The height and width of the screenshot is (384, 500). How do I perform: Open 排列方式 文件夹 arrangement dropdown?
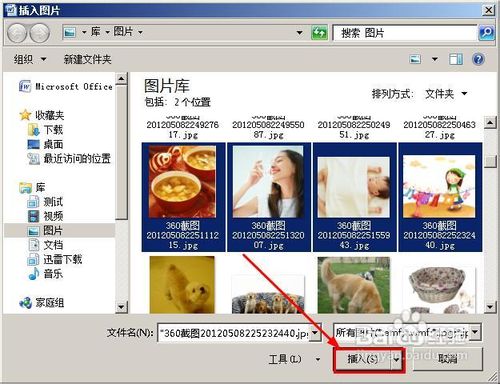click(x=446, y=94)
